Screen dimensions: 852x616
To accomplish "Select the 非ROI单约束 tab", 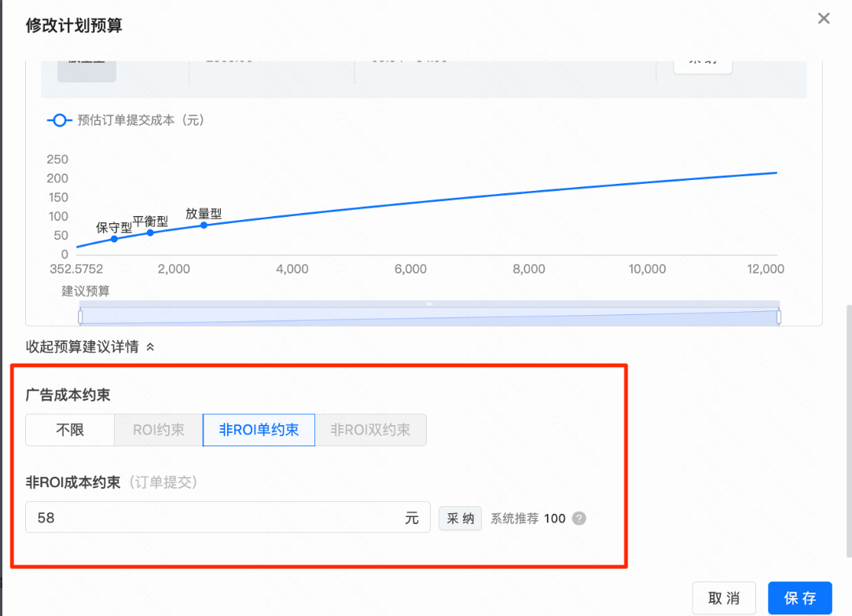I will pyautogui.click(x=259, y=430).
